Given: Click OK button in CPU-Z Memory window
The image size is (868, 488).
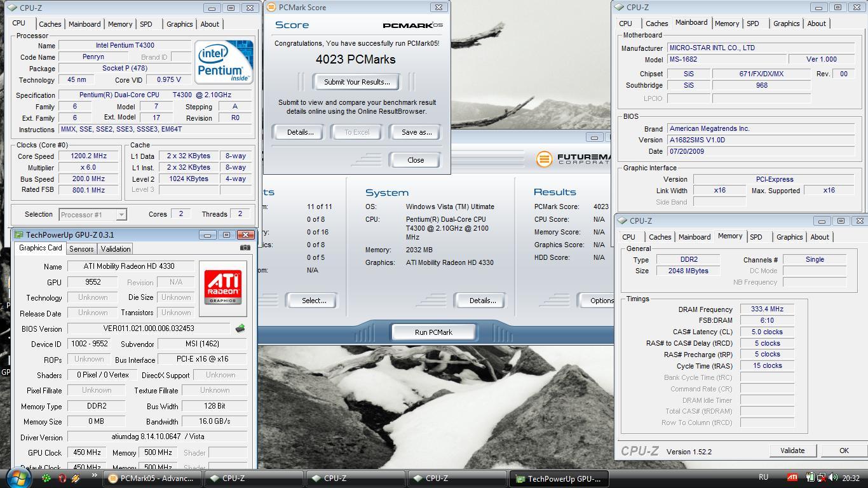Looking at the screenshot, I should tap(844, 451).
